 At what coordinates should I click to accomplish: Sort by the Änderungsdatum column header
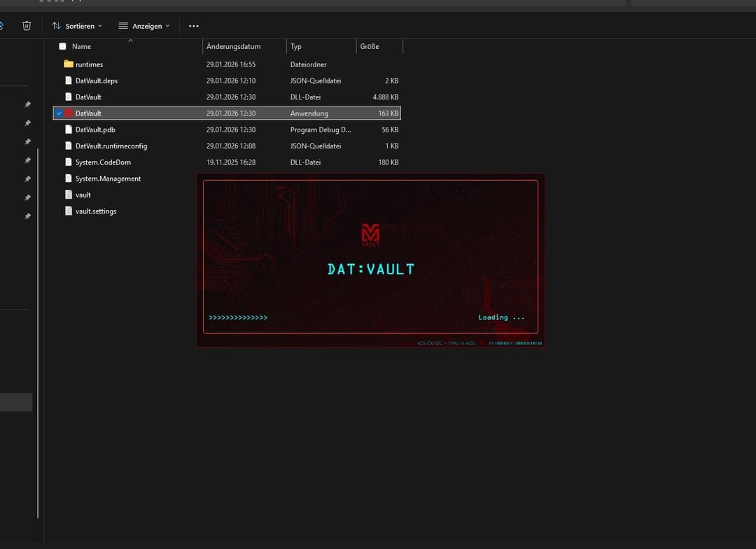coord(234,46)
